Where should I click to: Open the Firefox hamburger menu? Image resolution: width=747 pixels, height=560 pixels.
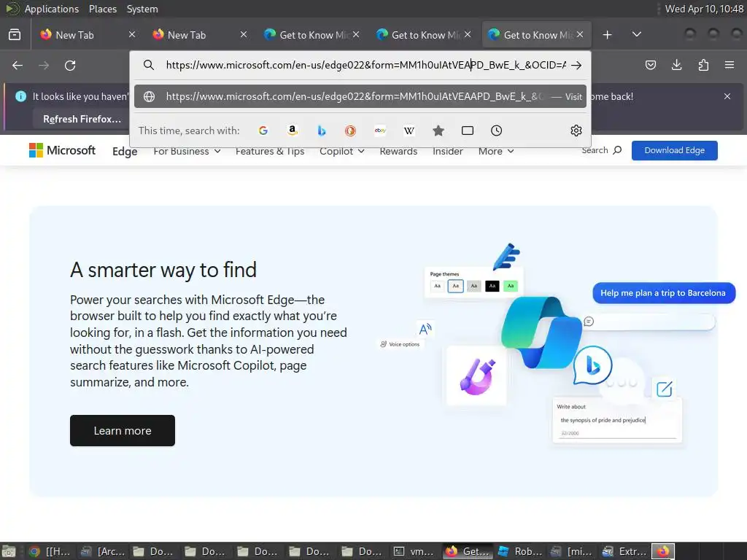tap(729, 65)
